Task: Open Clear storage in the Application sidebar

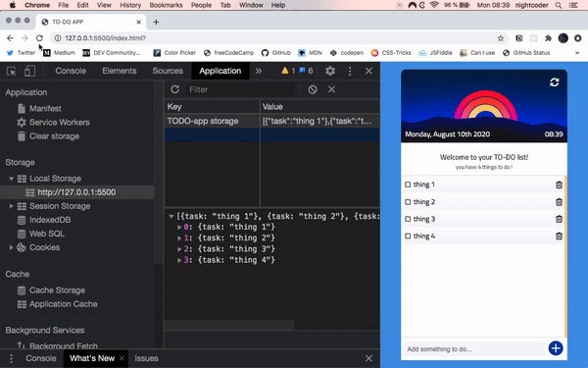Action: (54, 136)
